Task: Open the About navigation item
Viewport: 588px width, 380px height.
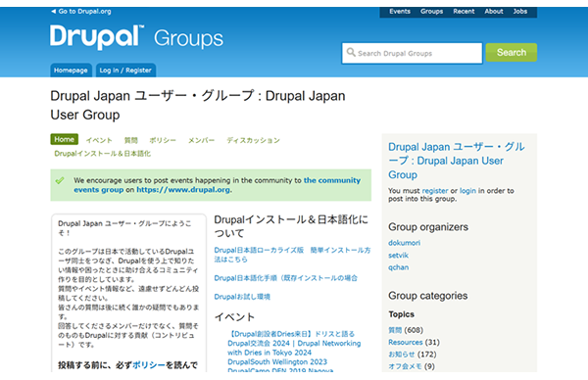Action: (x=494, y=11)
